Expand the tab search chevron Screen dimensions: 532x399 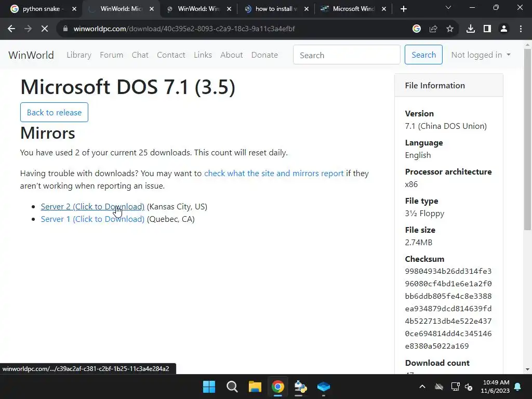[x=448, y=7]
